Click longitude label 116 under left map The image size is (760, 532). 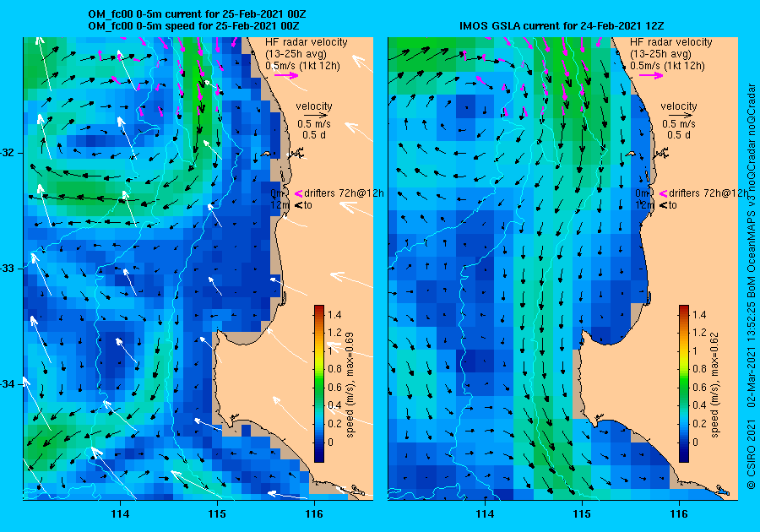314,514
